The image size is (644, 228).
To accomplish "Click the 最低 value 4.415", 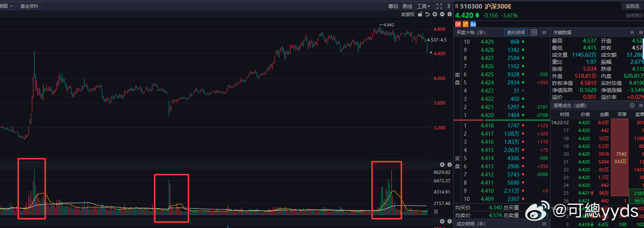I will click(589, 48).
